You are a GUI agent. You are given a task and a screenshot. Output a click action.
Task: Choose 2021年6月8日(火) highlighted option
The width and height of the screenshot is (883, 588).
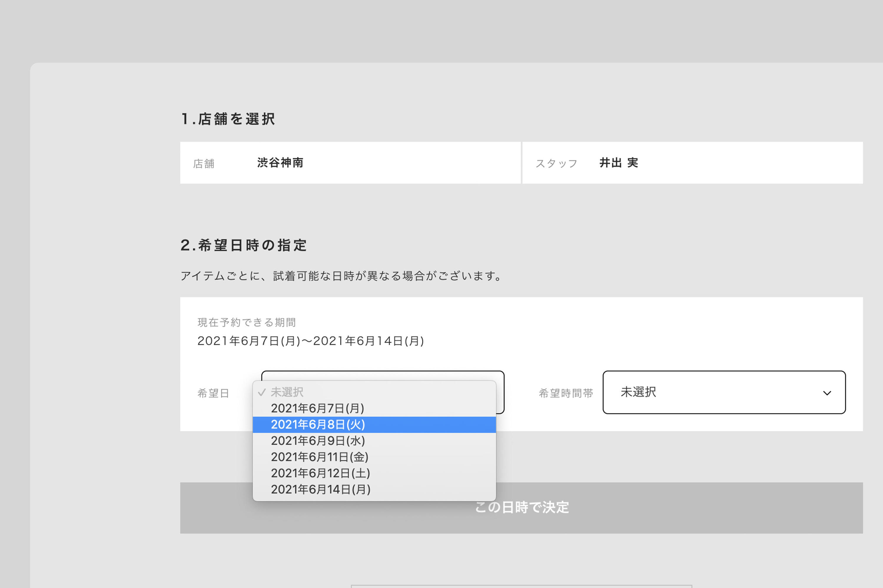pyautogui.click(x=374, y=424)
